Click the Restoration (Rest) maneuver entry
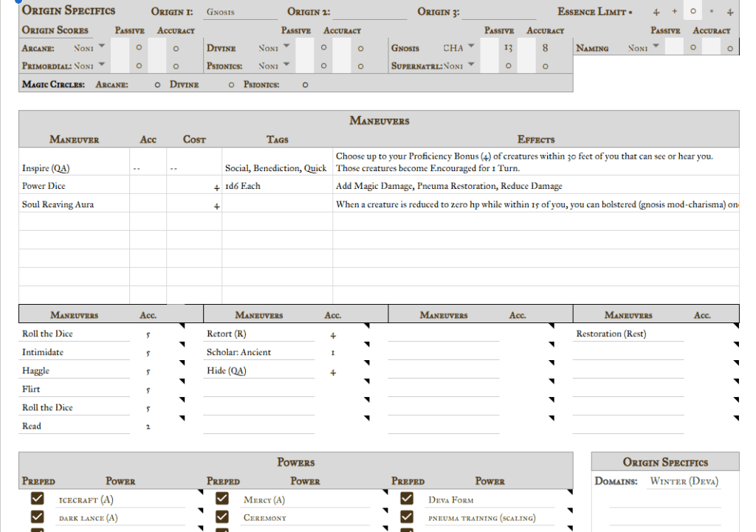Screen dimensions: 756x532 coord(628,334)
